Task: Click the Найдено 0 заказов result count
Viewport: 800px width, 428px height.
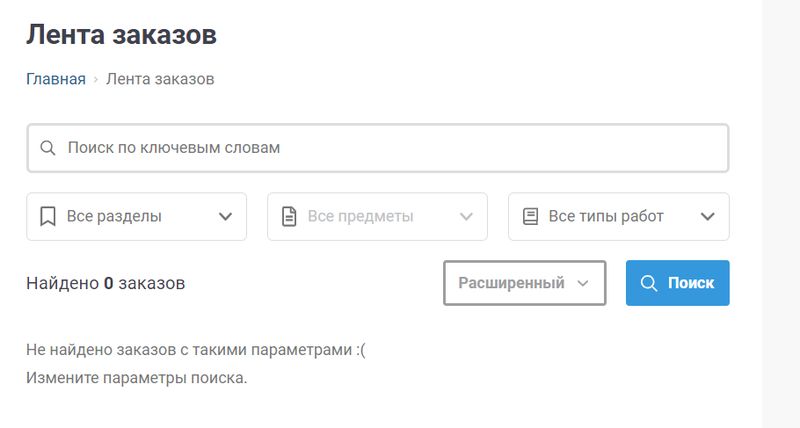Action: 105,283
